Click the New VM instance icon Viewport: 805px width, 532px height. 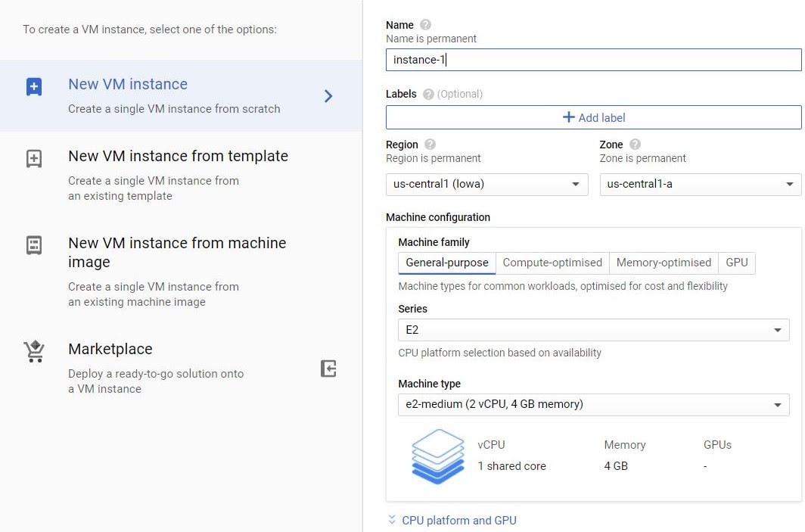pos(33,86)
